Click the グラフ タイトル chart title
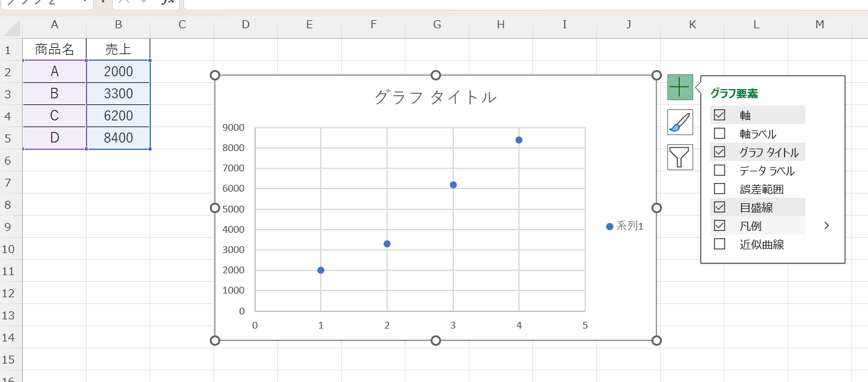The height and width of the screenshot is (382, 868). click(436, 97)
